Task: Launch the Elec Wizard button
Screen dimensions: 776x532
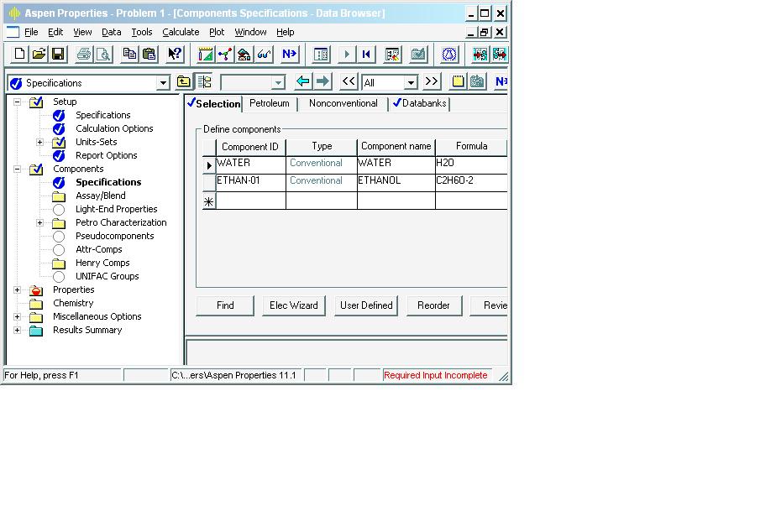Action: click(293, 305)
